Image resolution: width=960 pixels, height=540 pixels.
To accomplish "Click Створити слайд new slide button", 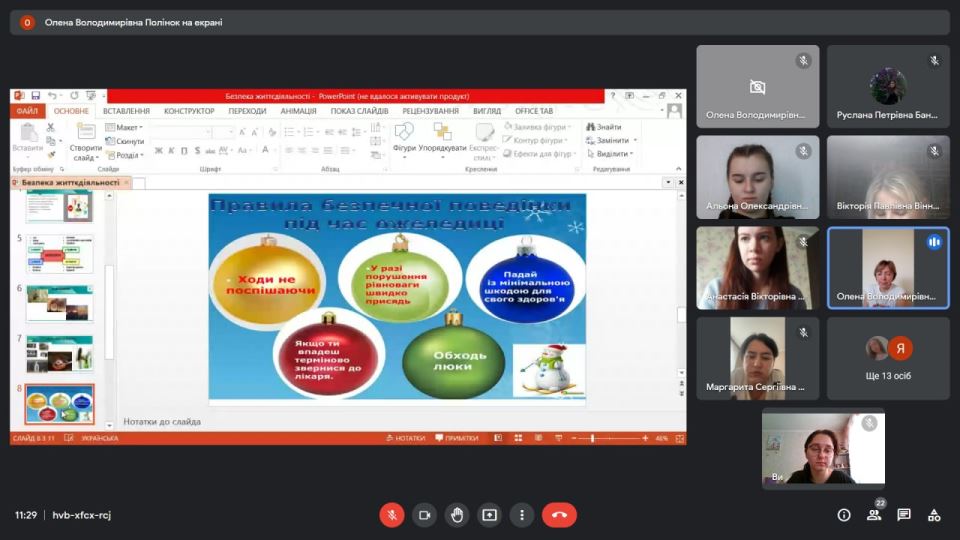I will [x=86, y=141].
